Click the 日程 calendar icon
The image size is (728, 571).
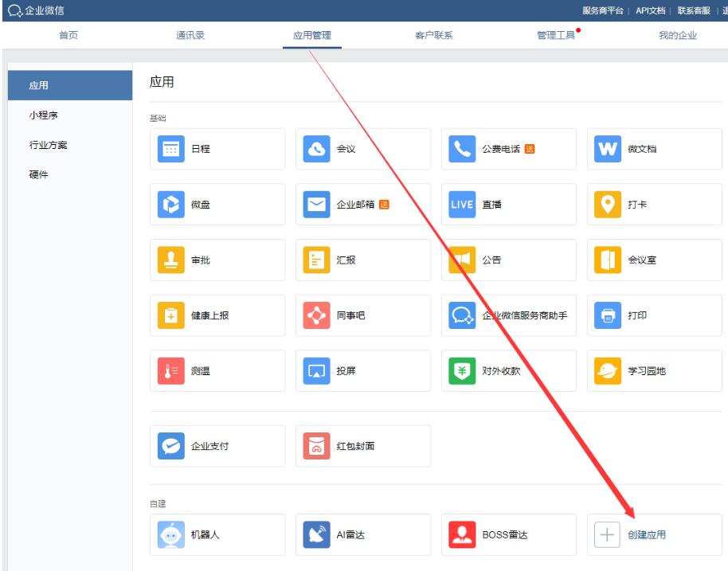[171, 149]
